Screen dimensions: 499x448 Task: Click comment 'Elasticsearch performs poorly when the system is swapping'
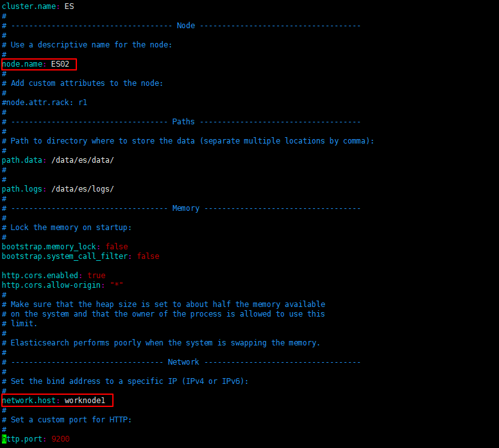tap(161, 343)
